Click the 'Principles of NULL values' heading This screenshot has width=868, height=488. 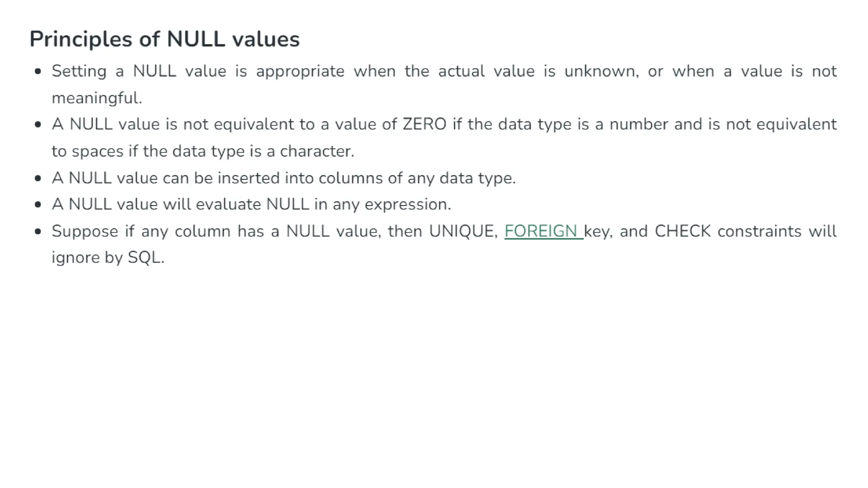pos(164,39)
